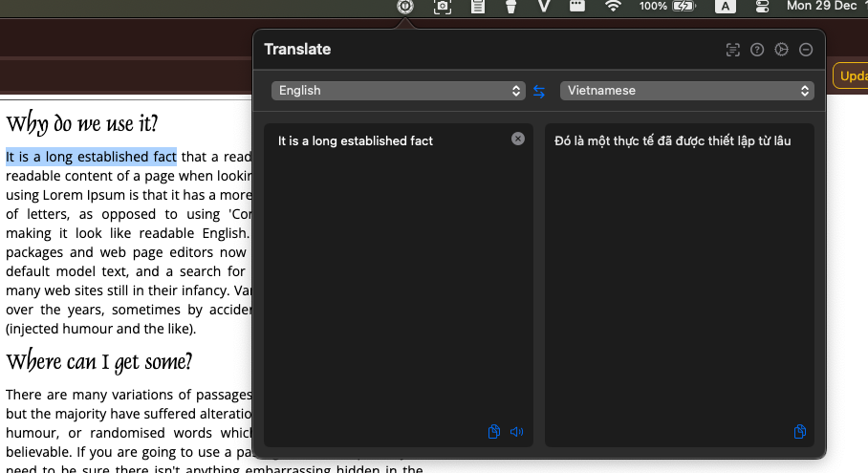Click the Vietnamese translation output area
Viewport: 868px width, 473px height.
[x=680, y=285]
